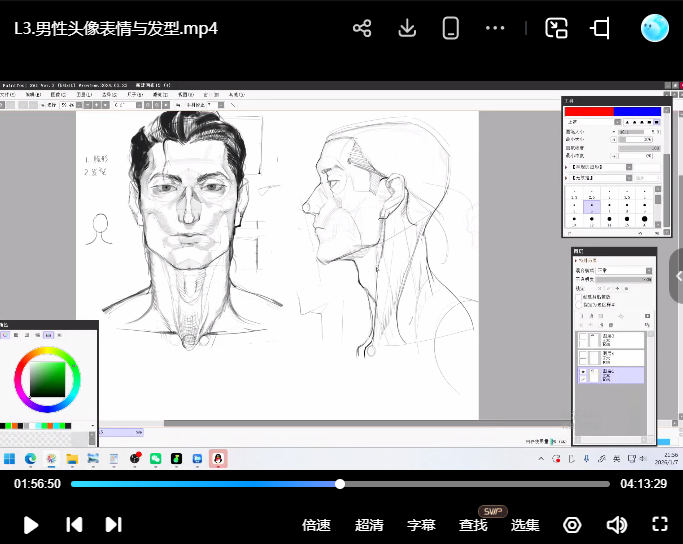Play the video
The image size is (683, 544).
[31, 524]
